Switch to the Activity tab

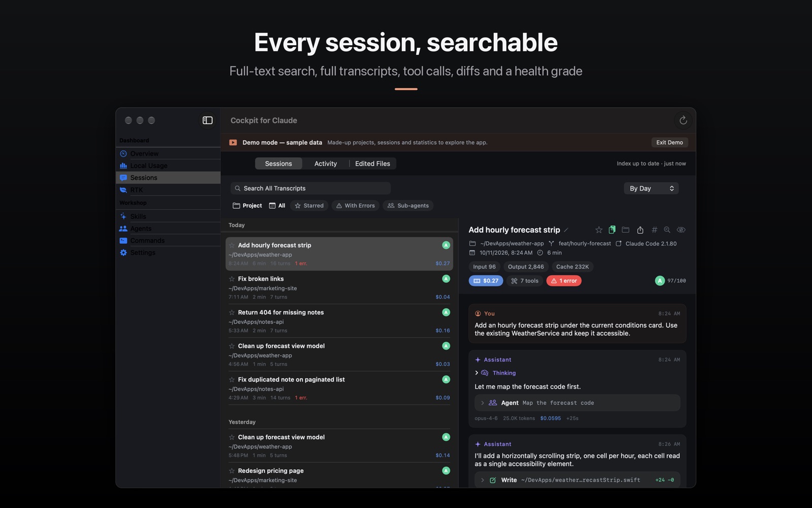325,164
